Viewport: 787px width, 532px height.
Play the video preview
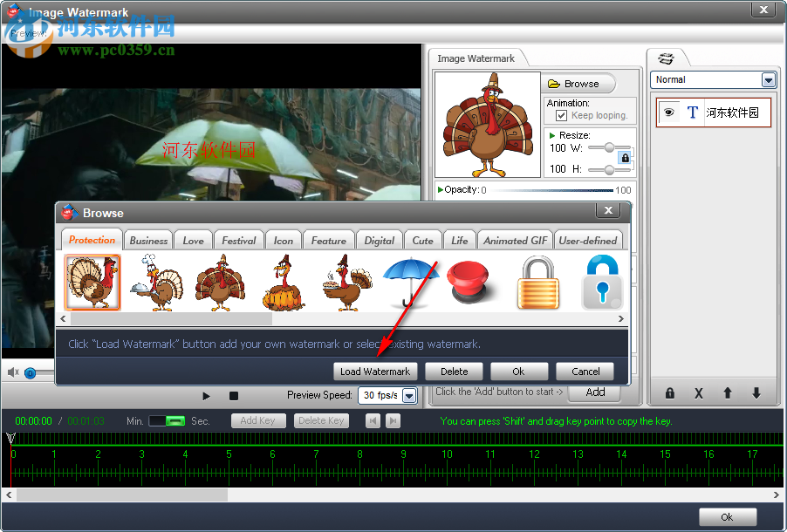[x=206, y=395]
